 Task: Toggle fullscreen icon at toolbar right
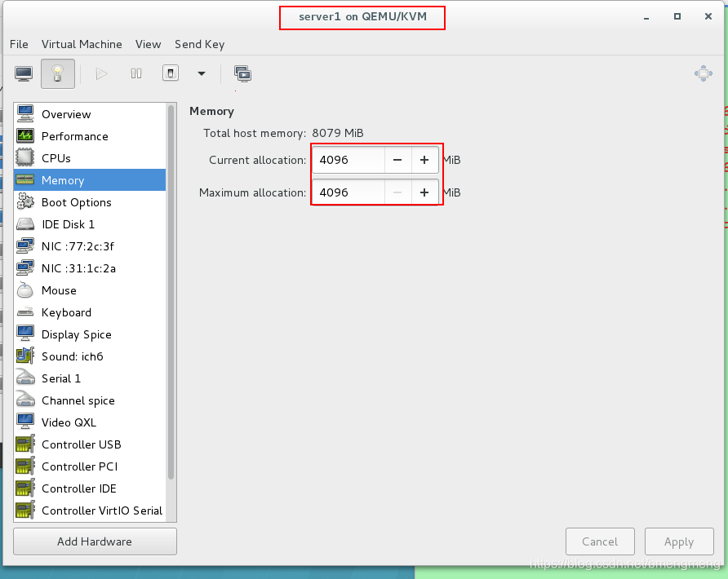point(704,73)
